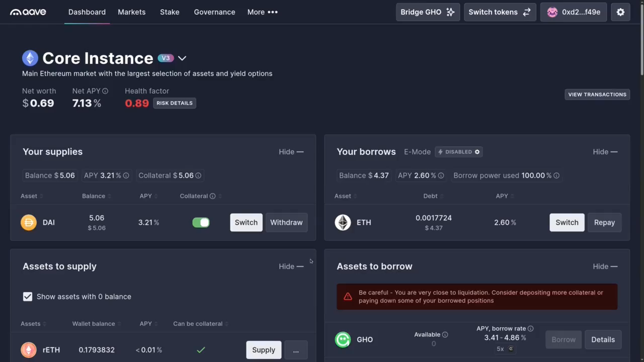
Task: Click Net worth value $0.69
Action: pyautogui.click(x=38, y=104)
